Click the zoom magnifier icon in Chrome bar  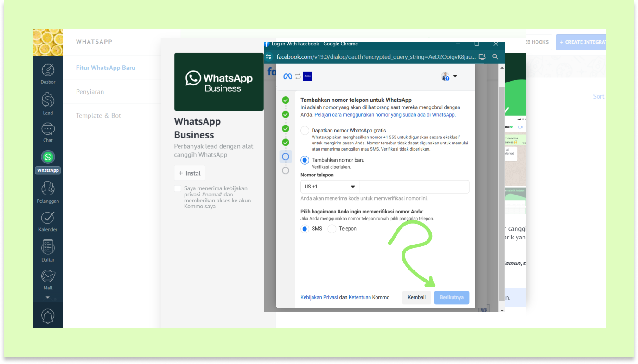click(x=495, y=56)
